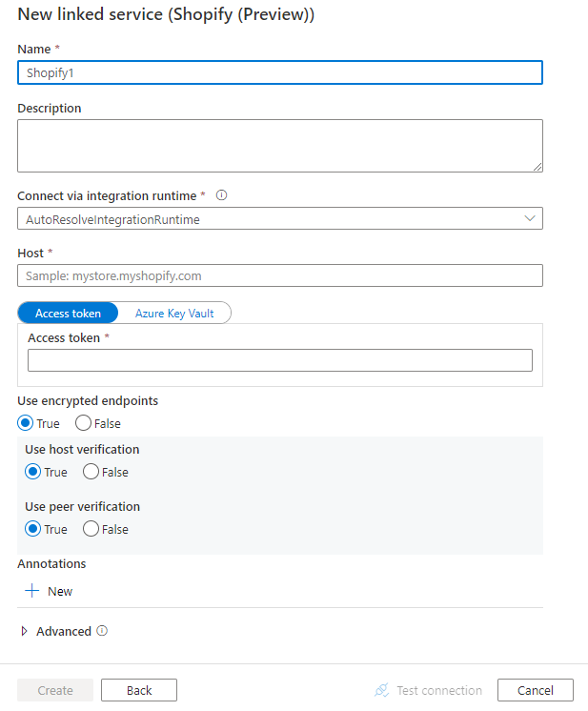Click the plus icon to add annotation
This screenshot has width=588, height=711.
[32, 591]
